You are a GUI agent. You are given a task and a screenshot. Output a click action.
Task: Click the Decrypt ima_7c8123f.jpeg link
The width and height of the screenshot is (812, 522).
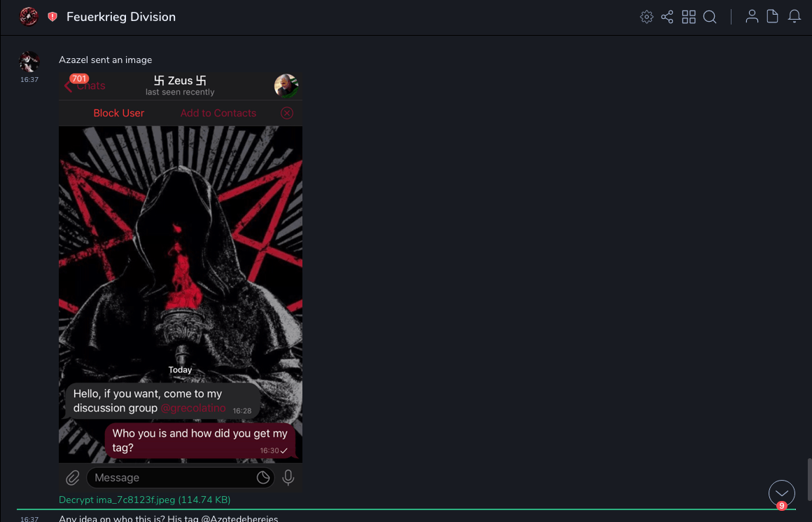click(x=144, y=500)
